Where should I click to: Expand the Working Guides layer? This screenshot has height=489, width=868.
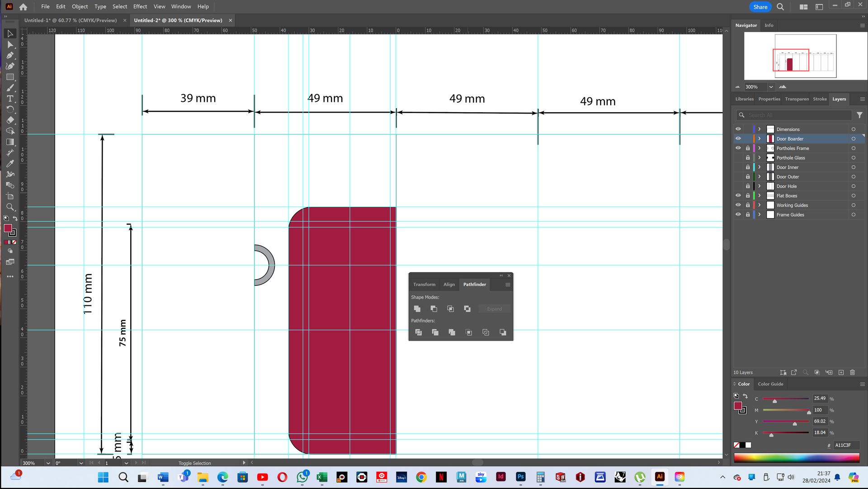point(759,205)
